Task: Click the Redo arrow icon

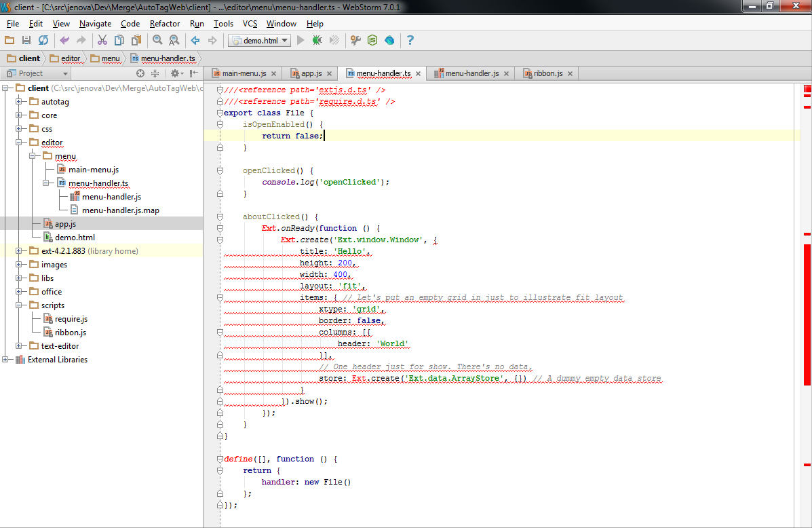Action: [81, 41]
